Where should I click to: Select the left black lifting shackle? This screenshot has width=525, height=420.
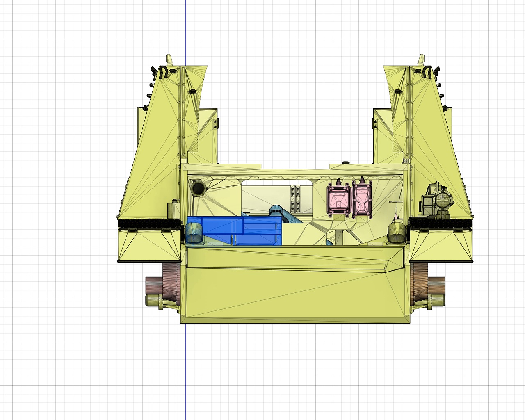pyautogui.click(x=163, y=72)
